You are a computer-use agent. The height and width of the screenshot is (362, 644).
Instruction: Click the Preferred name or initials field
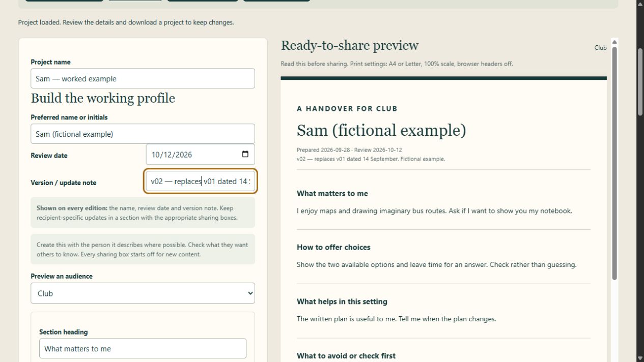click(143, 134)
